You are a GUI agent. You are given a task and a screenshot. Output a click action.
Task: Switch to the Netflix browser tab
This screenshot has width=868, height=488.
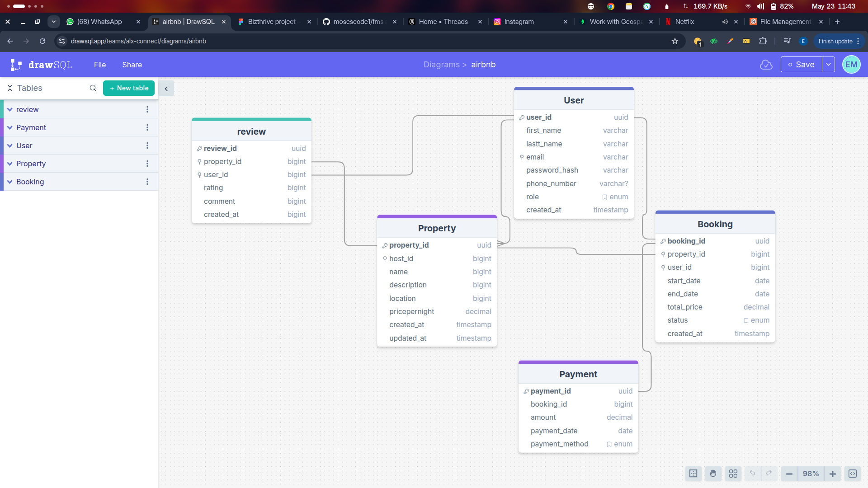pos(684,21)
